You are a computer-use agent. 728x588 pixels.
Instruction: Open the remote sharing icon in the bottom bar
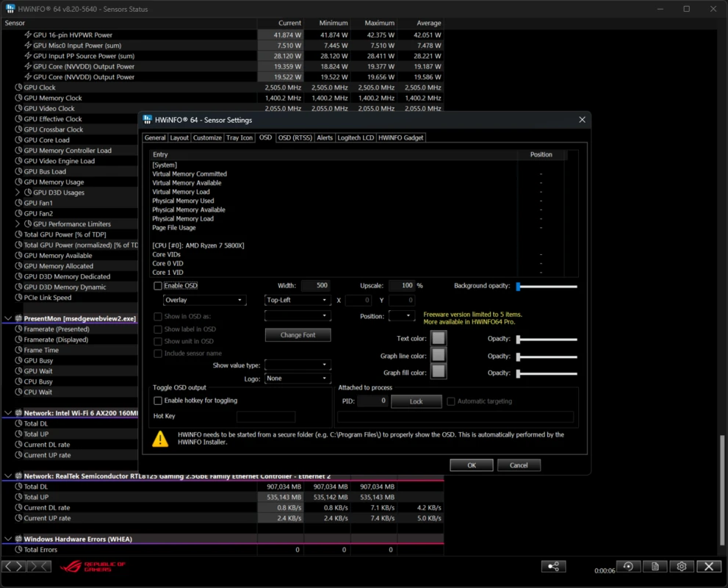click(553, 566)
